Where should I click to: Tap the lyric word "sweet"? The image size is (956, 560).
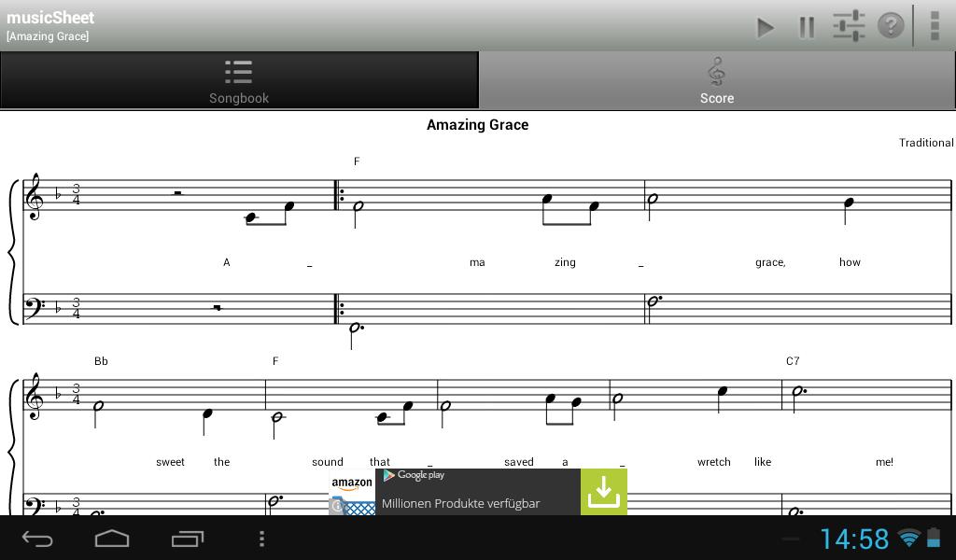(170, 462)
